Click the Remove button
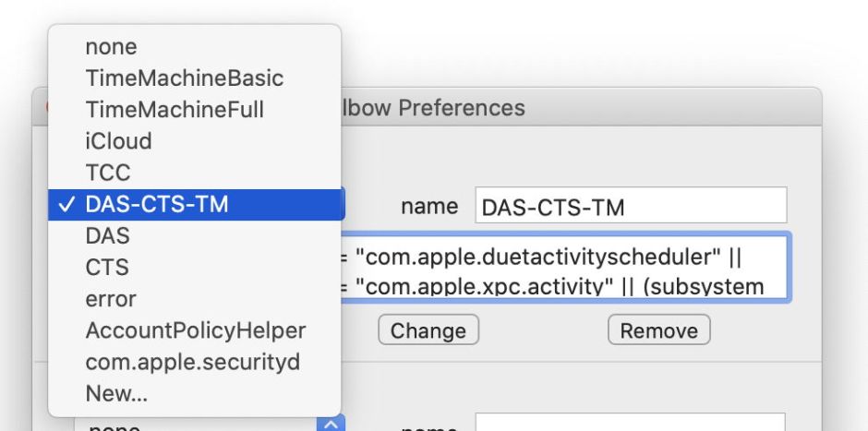868x431 pixels. (658, 330)
